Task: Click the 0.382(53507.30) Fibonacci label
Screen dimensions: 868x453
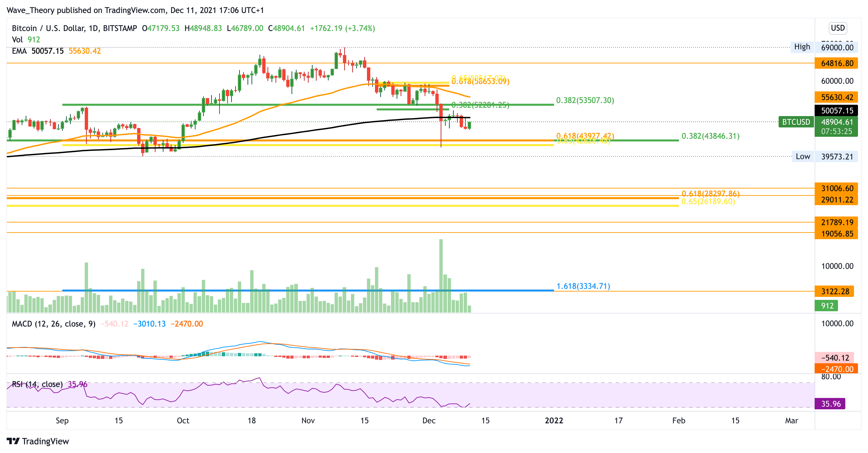Action: (585, 100)
